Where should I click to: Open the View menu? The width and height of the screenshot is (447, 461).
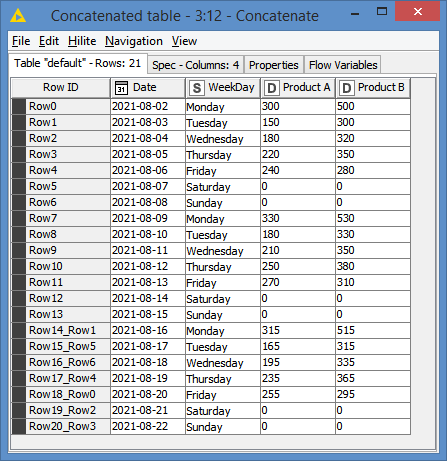(x=184, y=41)
